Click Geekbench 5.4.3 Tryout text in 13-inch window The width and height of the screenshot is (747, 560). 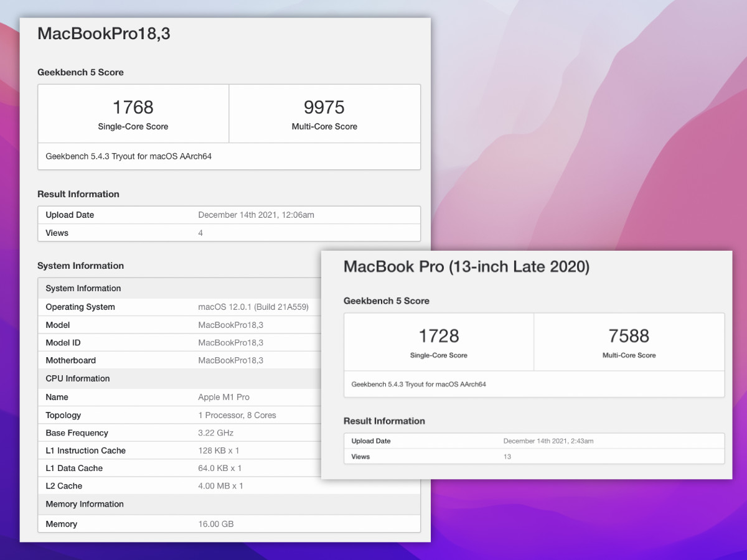pos(418,384)
